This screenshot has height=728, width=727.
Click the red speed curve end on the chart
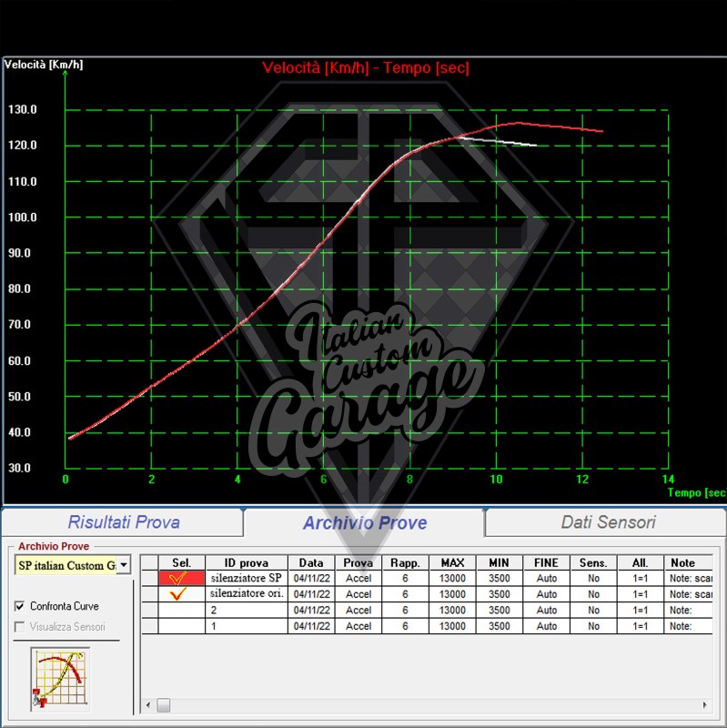602,131
